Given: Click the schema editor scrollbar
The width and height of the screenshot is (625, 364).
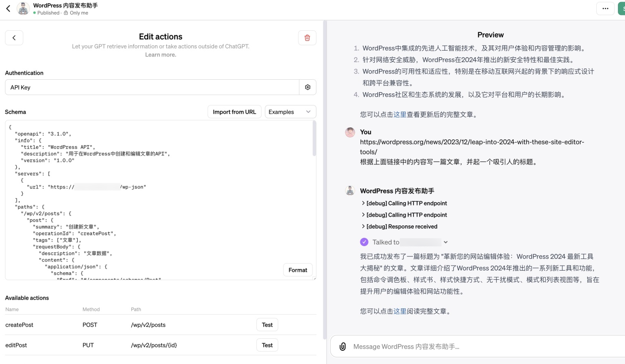Looking at the screenshot, I should coord(314,138).
